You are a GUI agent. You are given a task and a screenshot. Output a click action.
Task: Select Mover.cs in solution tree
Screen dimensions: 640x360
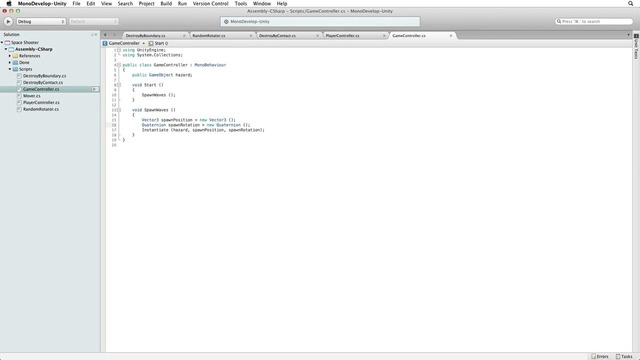[31, 96]
